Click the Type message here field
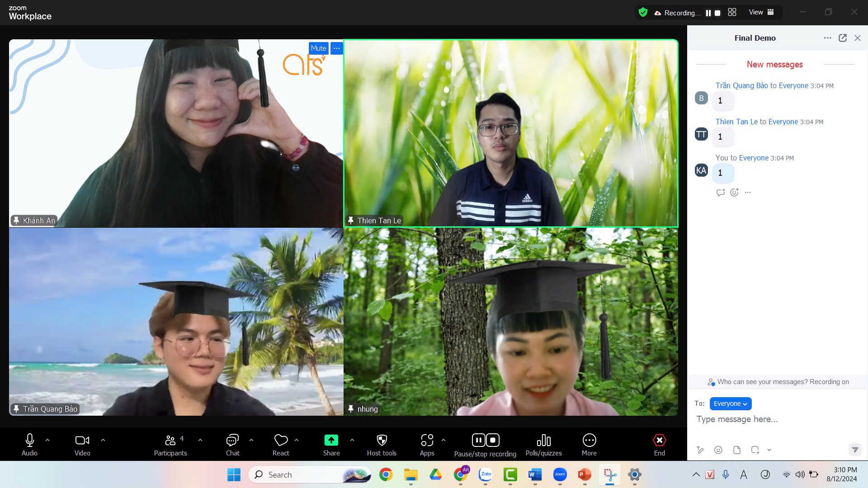 point(769,419)
